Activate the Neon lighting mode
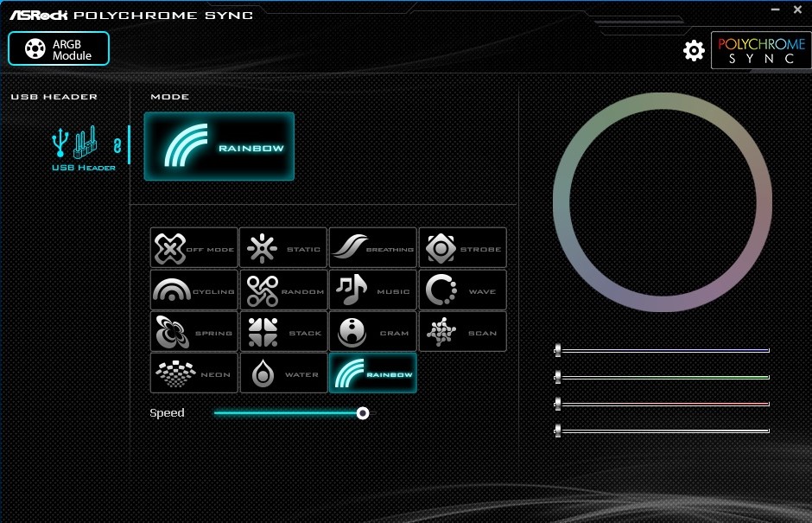Screen dimensions: 812x523 pos(194,373)
